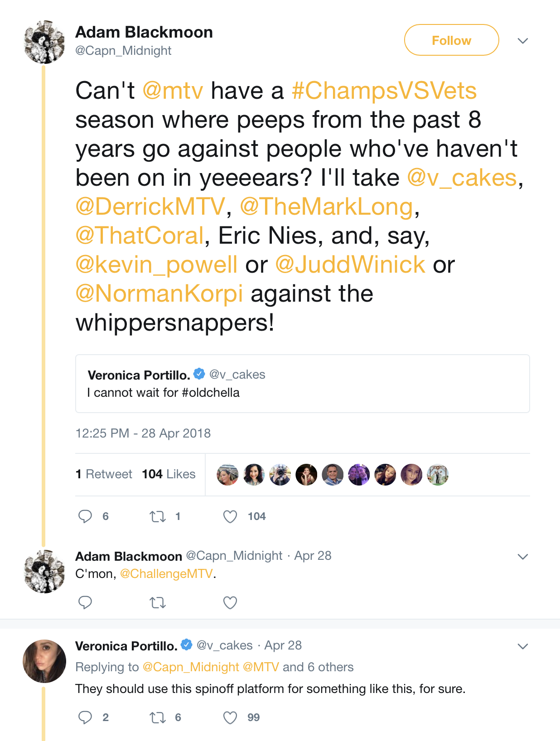Viewport: 560px width, 741px height.
Task: Retweet the "C'mon, @ChallengeMTV" tweet
Action: click(158, 602)
